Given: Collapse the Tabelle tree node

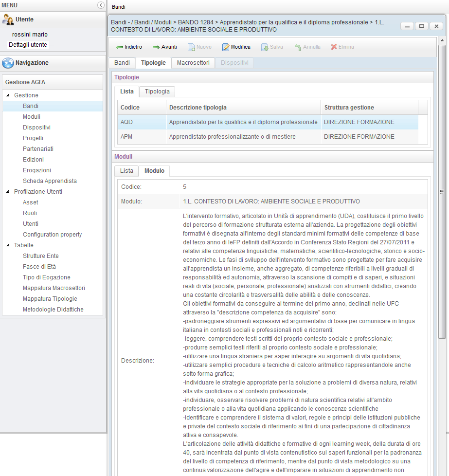Looking at the screenshot, I should [8, 245].
